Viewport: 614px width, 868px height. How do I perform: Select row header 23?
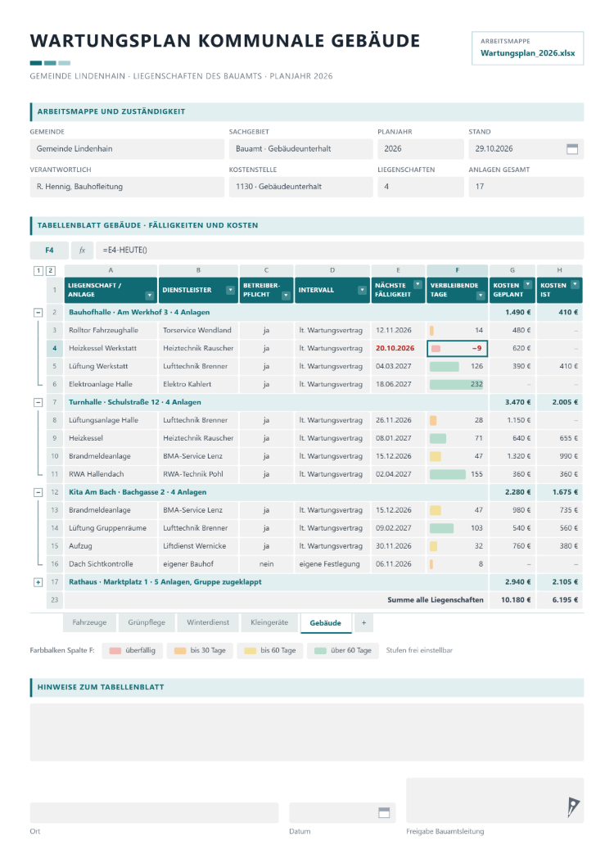click(55, 600)
